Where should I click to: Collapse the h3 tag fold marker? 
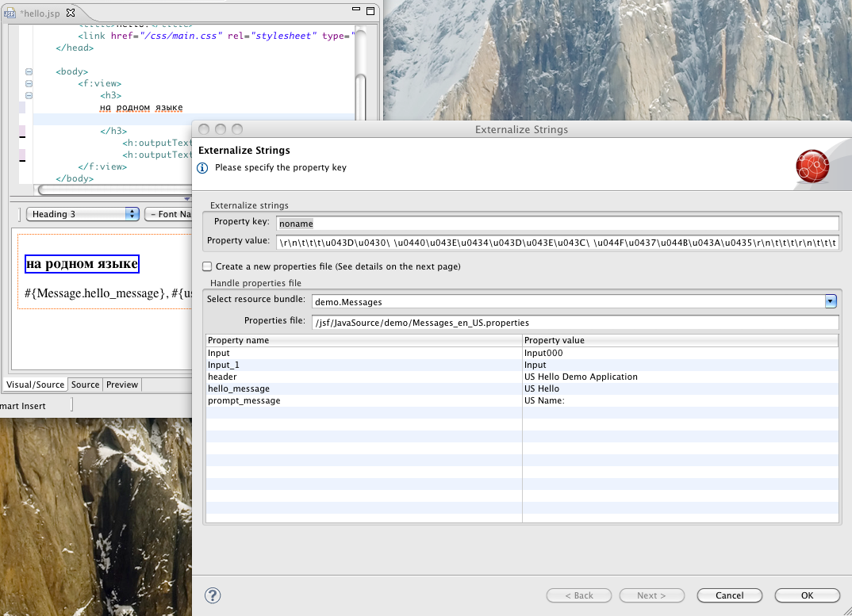(29, 95)
